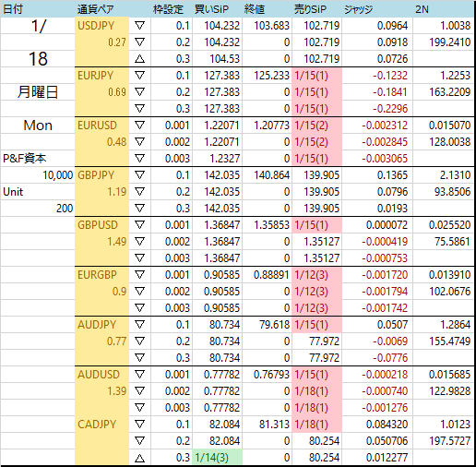Screen dimensions: 476x467
Task: Click the down triangle in the EURGBP 0.001 row
Action: tap(139, 275)
